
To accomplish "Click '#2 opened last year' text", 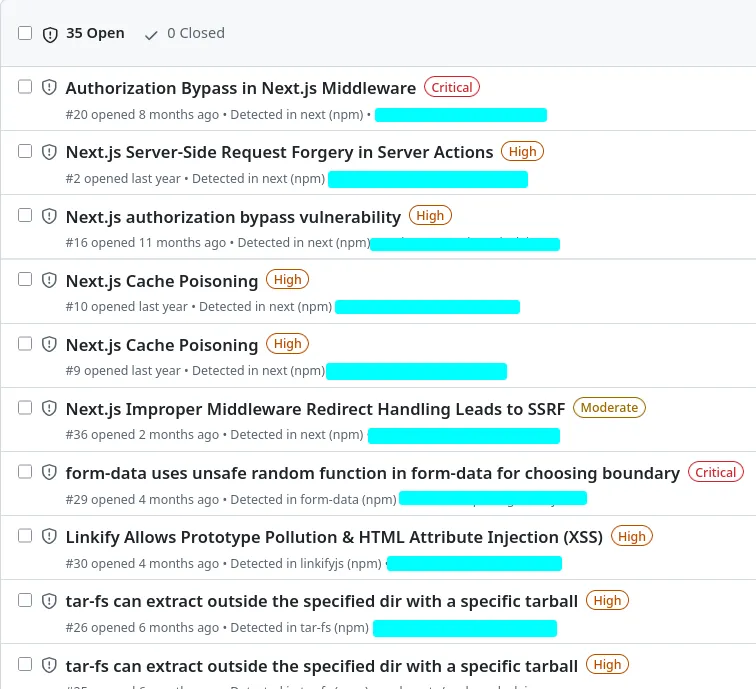I will pos(123,179).
